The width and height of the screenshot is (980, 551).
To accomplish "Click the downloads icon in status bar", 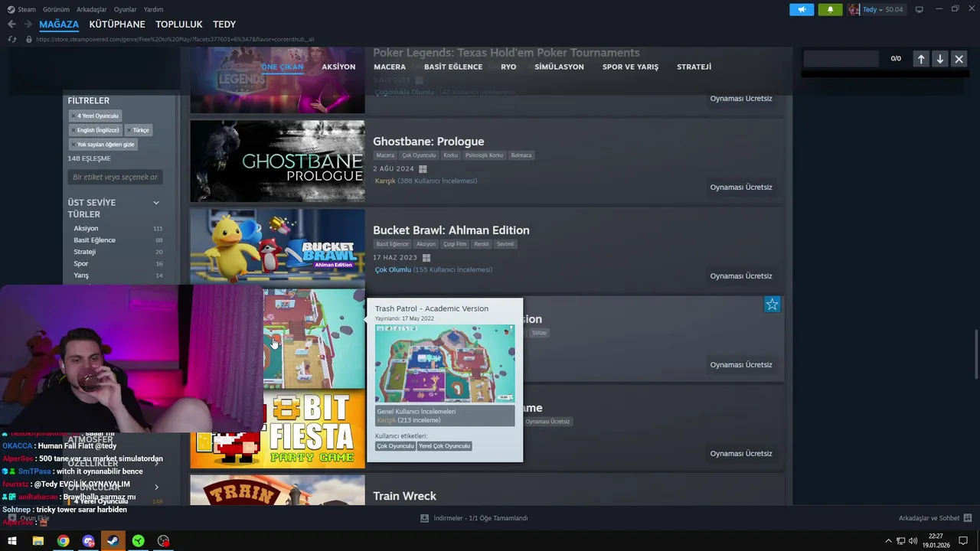I will 424,518.
